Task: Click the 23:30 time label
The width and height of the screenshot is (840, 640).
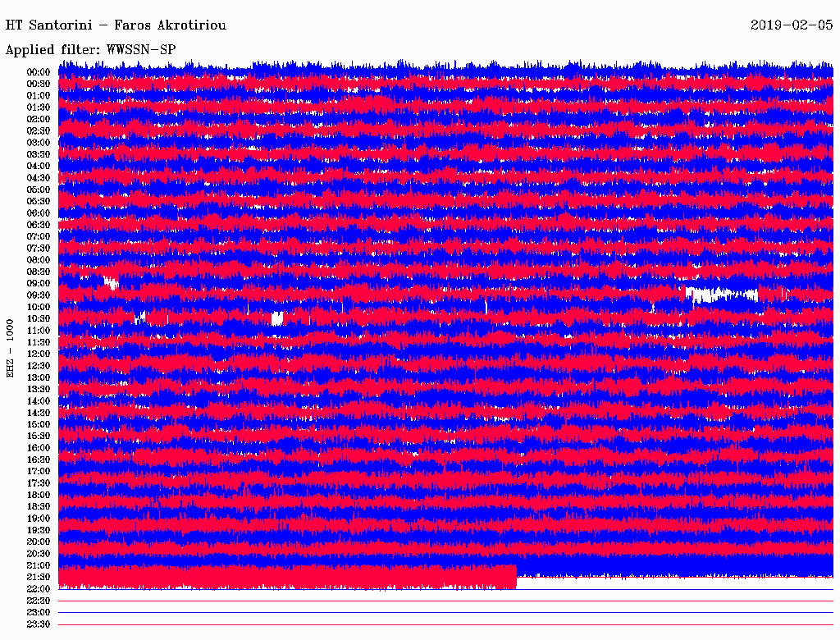Action: click(39, 624)
